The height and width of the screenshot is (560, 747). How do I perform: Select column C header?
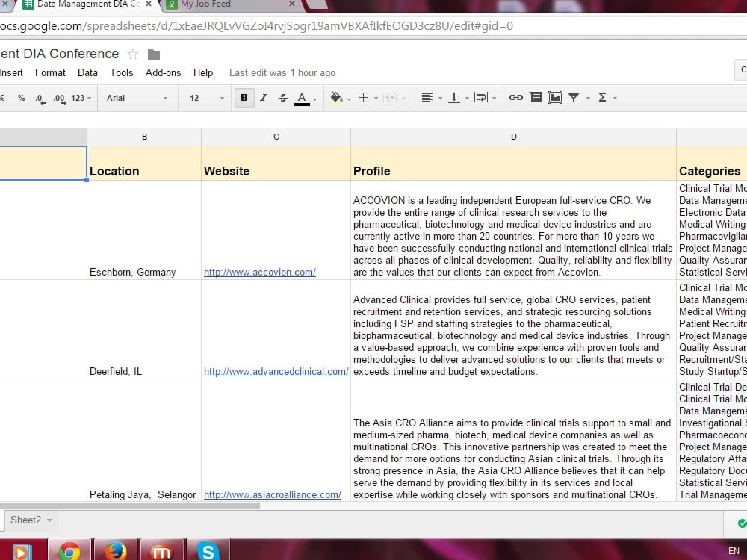point(276,137)
